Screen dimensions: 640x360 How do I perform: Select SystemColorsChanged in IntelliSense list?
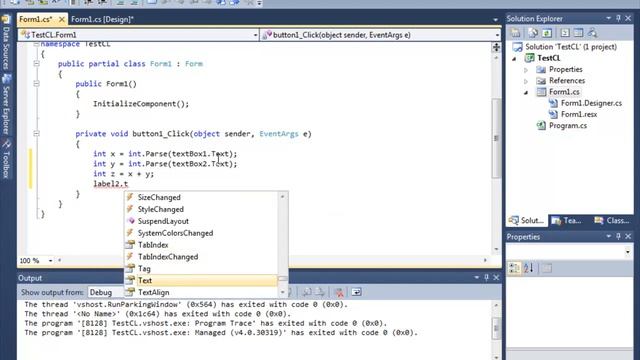tap(200, 233)
